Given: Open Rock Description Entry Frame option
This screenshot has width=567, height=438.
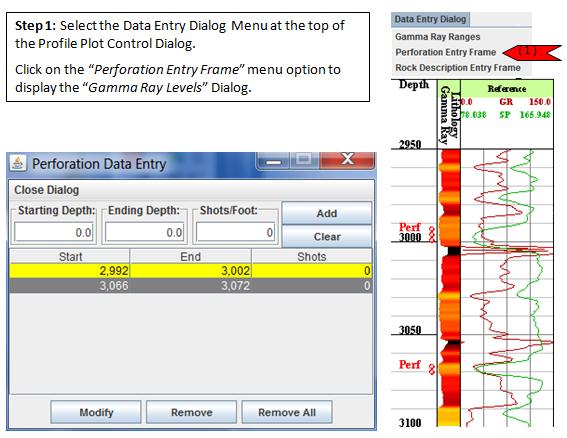Looking at the screenshot, I should coord(458,68).
